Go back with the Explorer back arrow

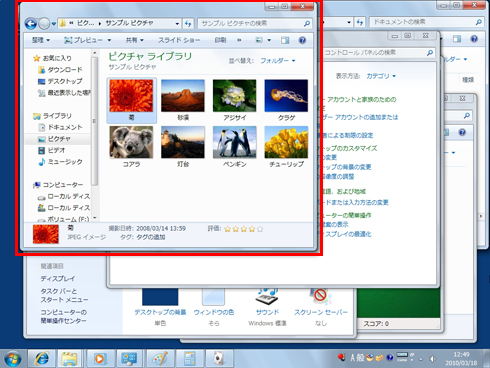(31, 24)
